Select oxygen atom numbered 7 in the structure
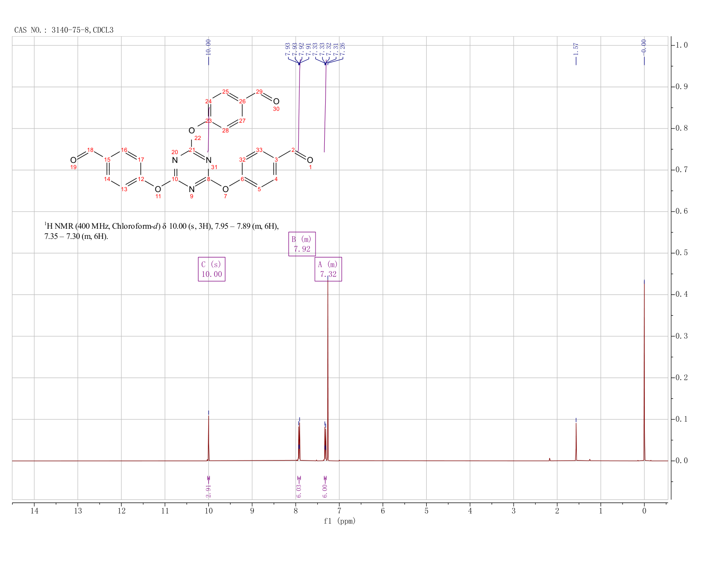Screen dimensions: 728x563 tap(225, 189)
